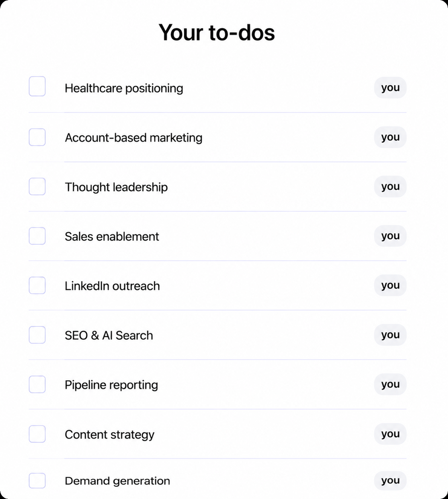This screenshot has width=448, height=499.
Task: Check the Healthcare positioning checkbox
Action: (37, 86)
